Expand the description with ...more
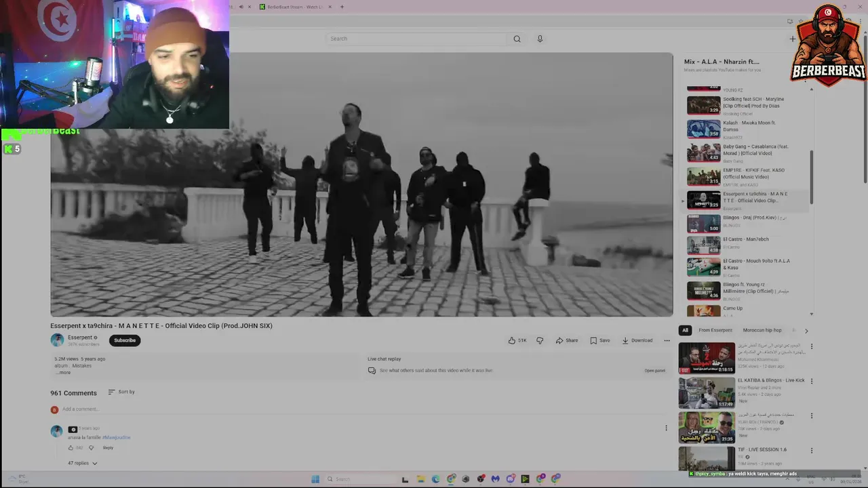The image size is (868, 488). coord(63,373)
